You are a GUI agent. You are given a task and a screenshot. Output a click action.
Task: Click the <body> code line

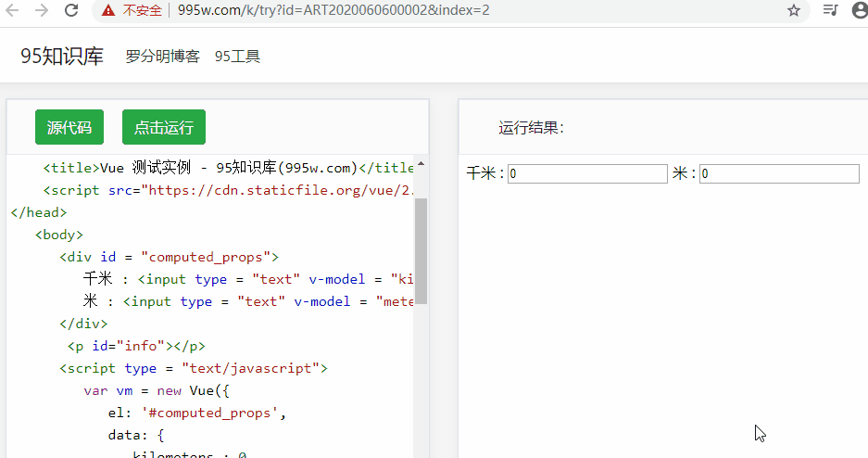(59, 235)
